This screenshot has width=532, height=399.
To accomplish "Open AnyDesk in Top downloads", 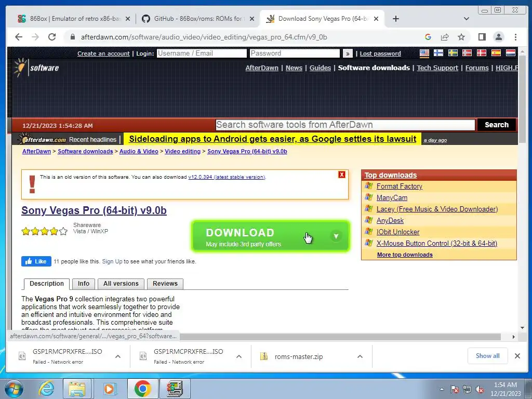I will point(390,220).
